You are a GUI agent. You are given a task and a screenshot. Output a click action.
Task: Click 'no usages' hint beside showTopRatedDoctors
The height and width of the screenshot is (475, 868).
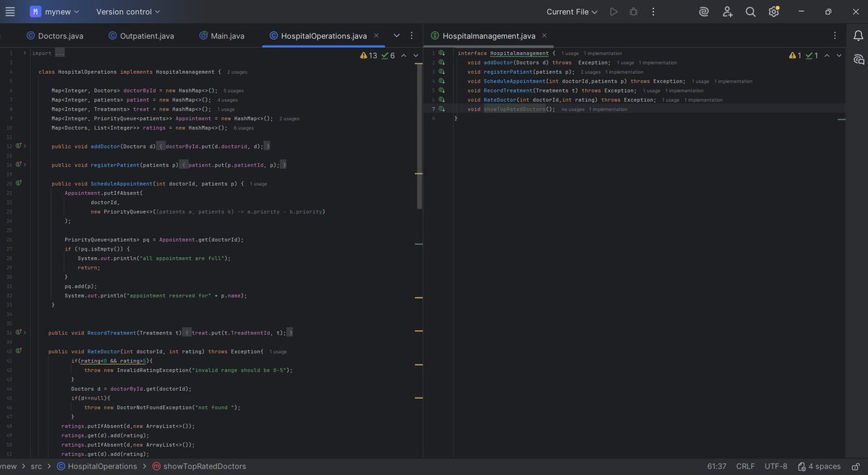click(x=573, y=109)
